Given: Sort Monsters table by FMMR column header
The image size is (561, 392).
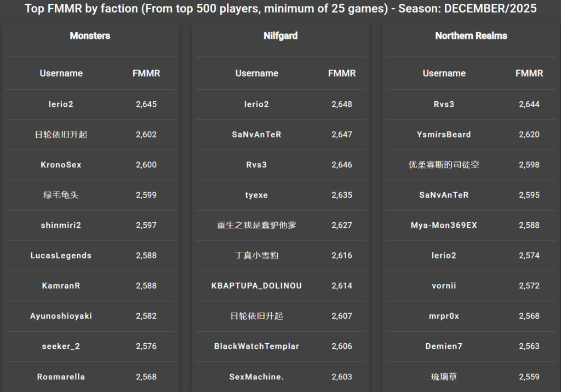Looking at the screenshot, I should point(146,73).
